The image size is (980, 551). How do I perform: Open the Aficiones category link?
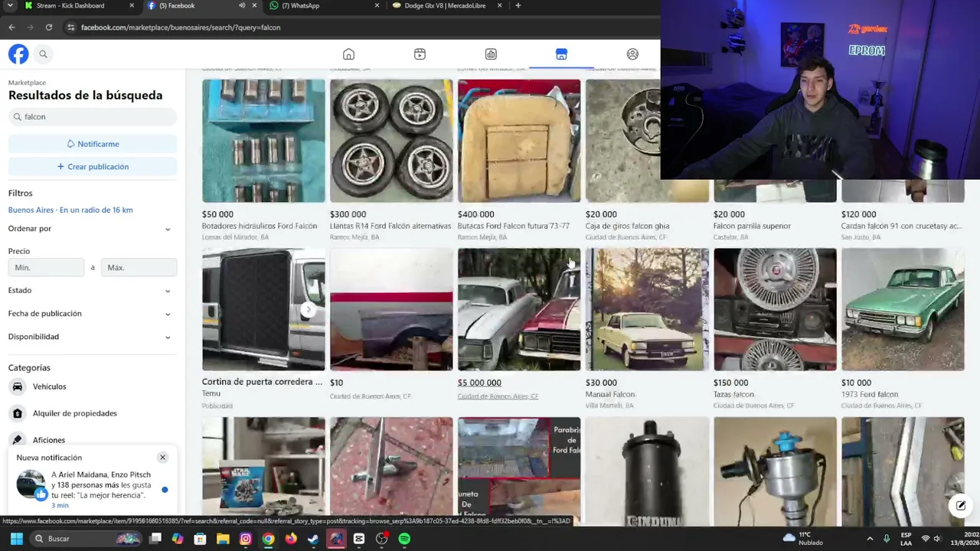(x=49, y=440)
